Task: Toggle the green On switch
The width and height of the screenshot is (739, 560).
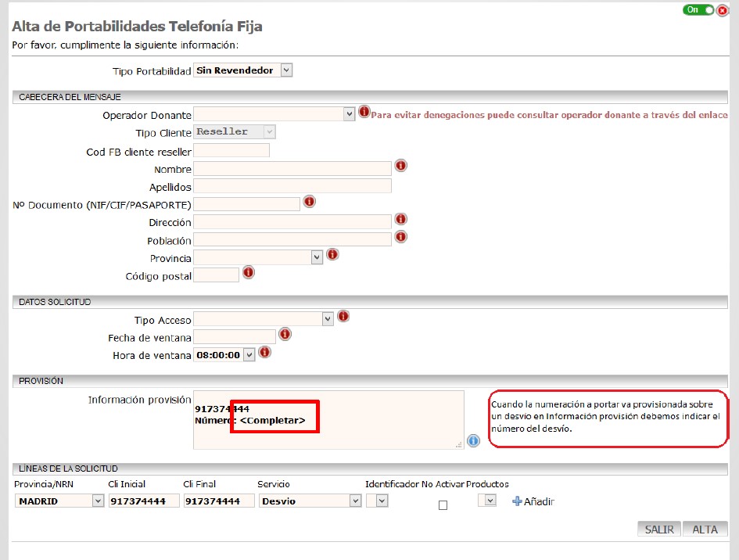Action: point(698,10)
